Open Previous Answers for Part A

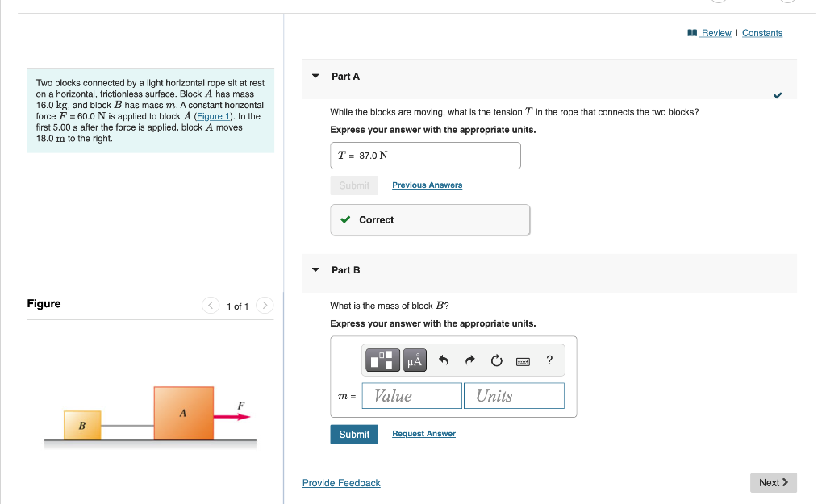coord(427,185)
